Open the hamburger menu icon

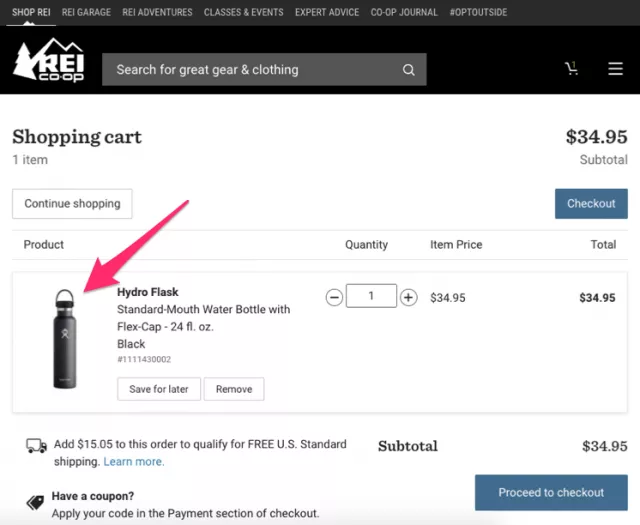(x=615, y=69)
